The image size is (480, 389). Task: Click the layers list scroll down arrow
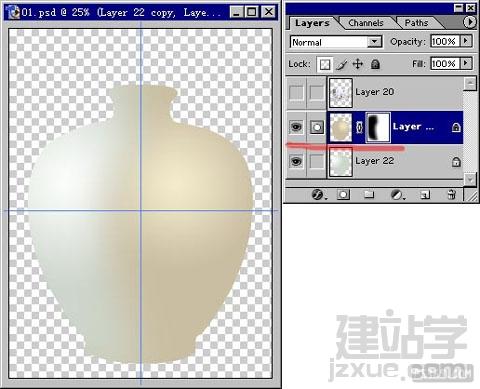(470, 179)
